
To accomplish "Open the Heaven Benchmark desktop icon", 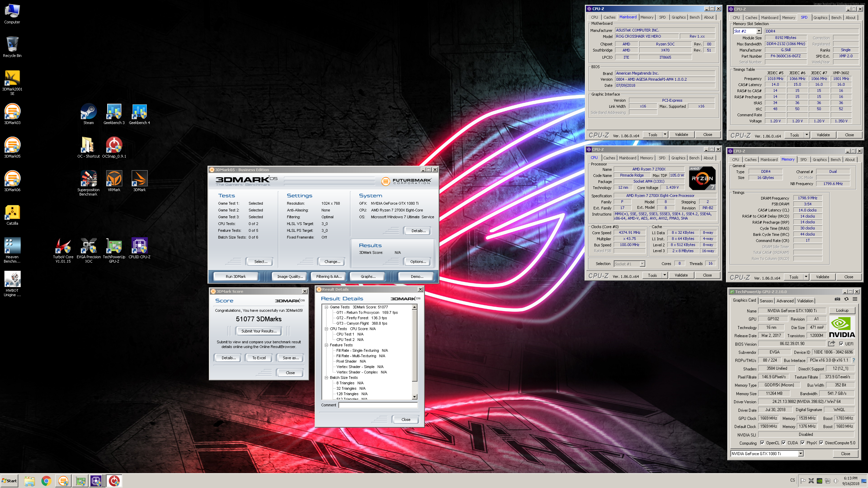I will [12, 250].
